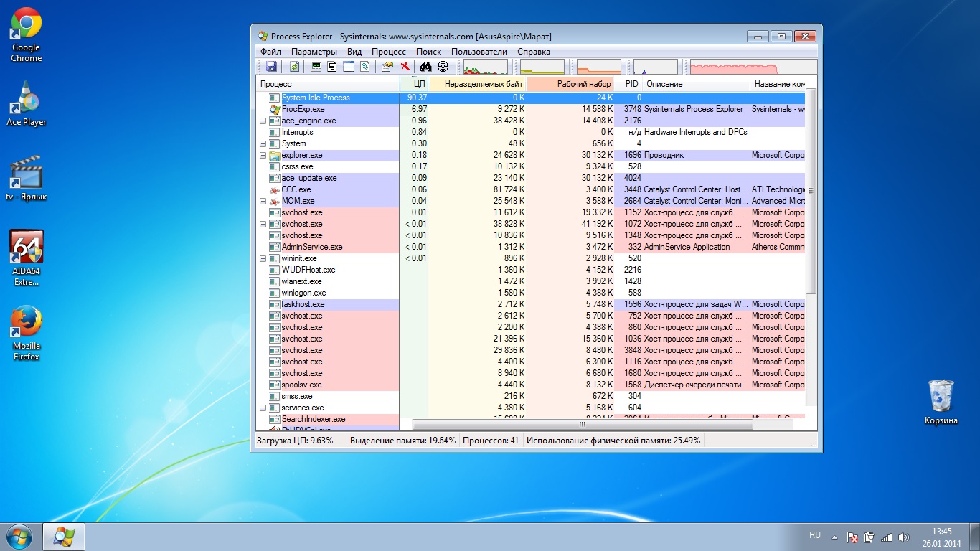The height and width of the screenshot is (551, 980).
Task: Open the Процесс menu
Action: [388, 52]
